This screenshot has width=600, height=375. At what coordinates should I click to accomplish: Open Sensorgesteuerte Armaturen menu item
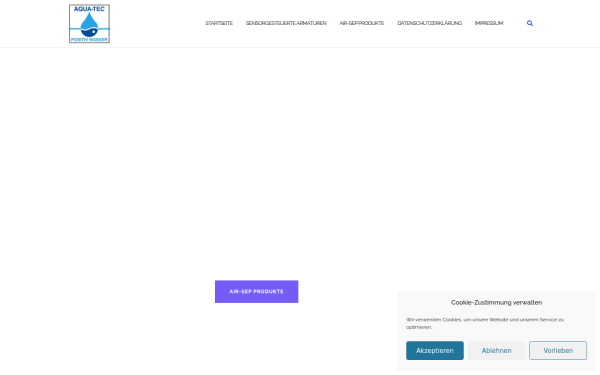pyautogui.click(x=286, y=23)
